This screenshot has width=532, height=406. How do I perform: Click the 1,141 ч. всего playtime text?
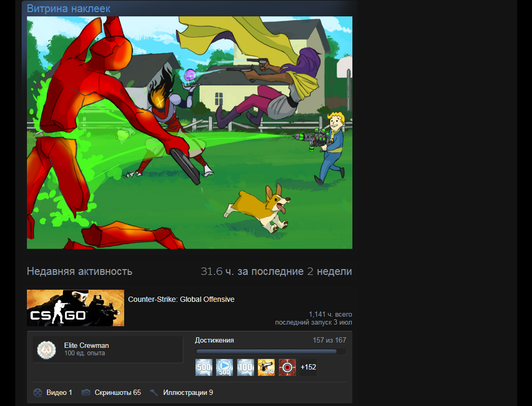pos(330,315)
